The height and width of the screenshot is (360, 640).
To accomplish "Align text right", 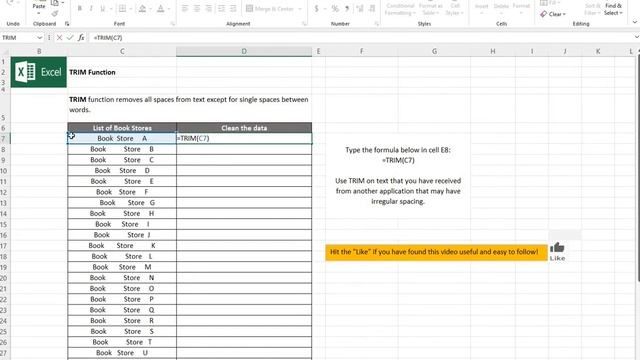I will click(209, 9).
